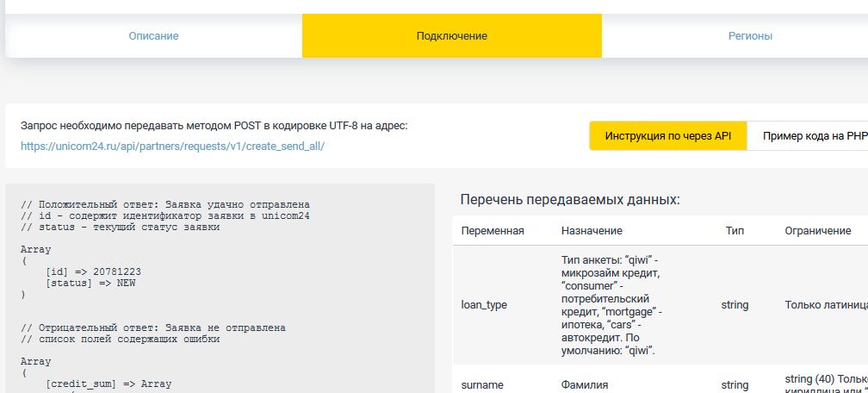Viewport: 868px width, 393px height.
Task: Click the Ограничение column header
Action: point(818,231)
